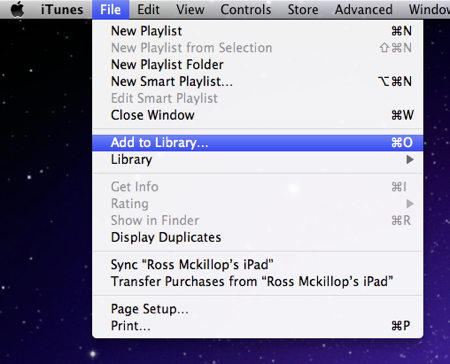
Task: Select New Playlist Folder
Action: [x=257, y=65]
